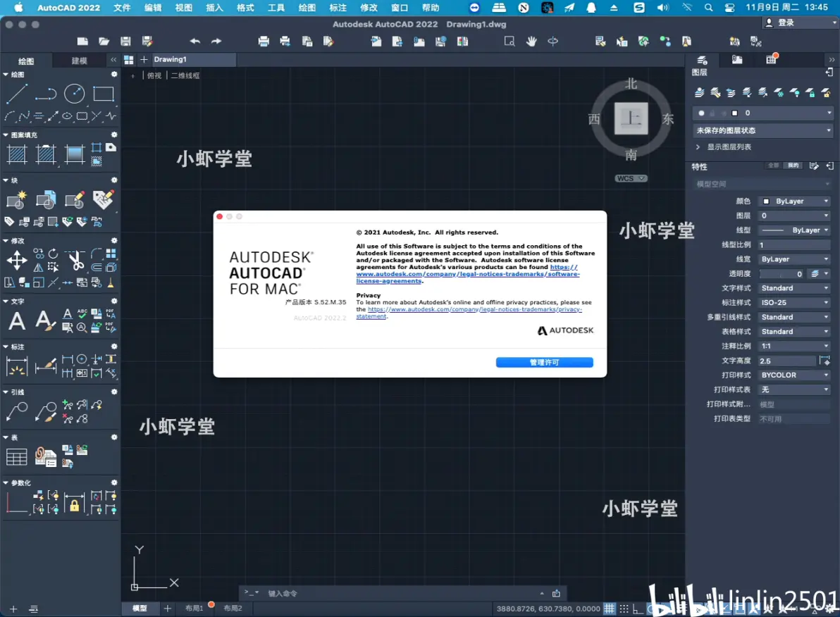Select the Multileader tool
The image size is (840, 617).
pos(17,413)
